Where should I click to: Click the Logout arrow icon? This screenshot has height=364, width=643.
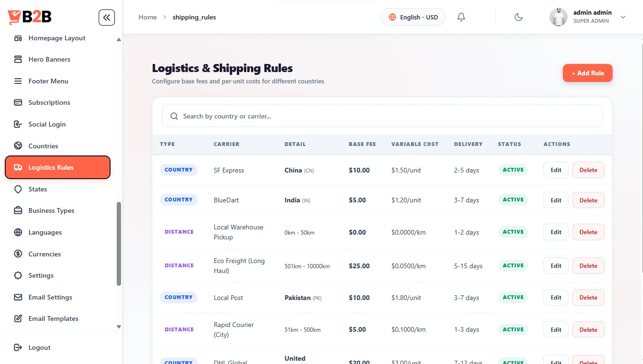coord(18,347)
